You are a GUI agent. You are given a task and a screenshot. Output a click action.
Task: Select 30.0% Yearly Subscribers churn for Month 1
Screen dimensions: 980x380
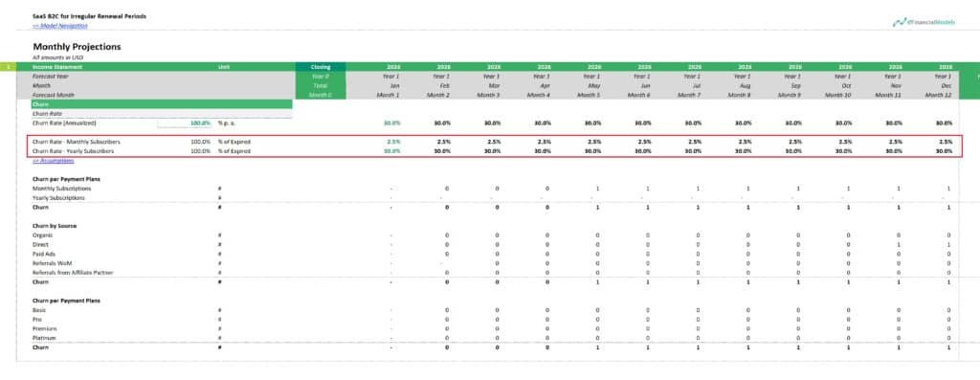(391, 150)
